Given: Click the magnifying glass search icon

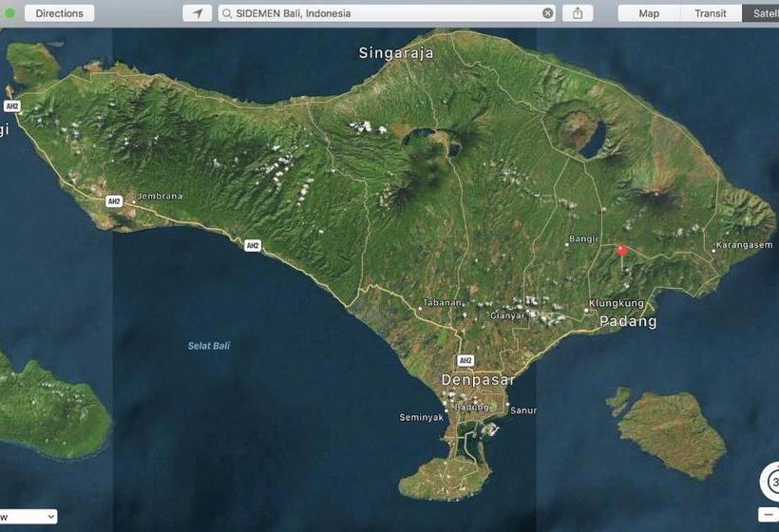Looking at the screenshot, I should point(227,13).
